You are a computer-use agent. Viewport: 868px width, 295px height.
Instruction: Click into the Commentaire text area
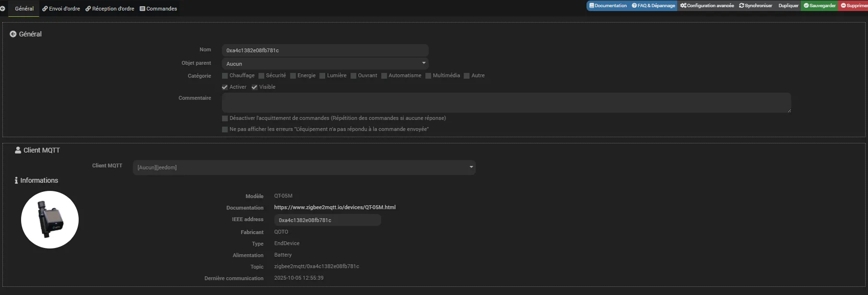pyautogui.click(x=506, y=103)
